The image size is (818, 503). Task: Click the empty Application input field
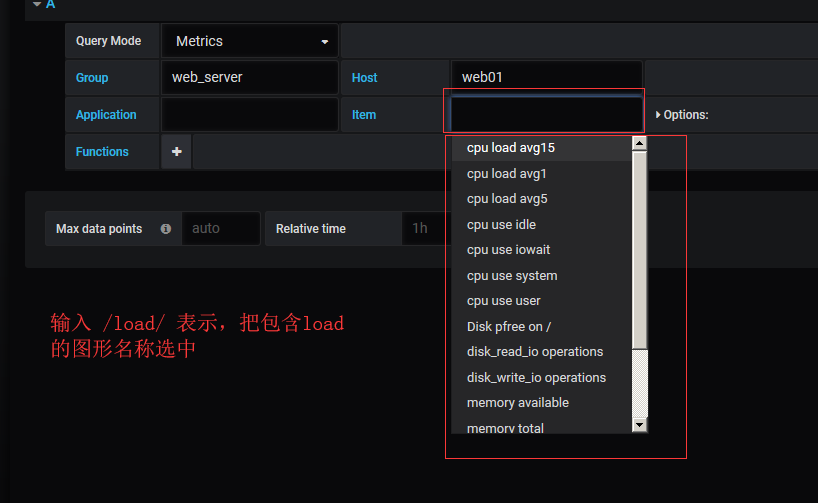[249, 115]
